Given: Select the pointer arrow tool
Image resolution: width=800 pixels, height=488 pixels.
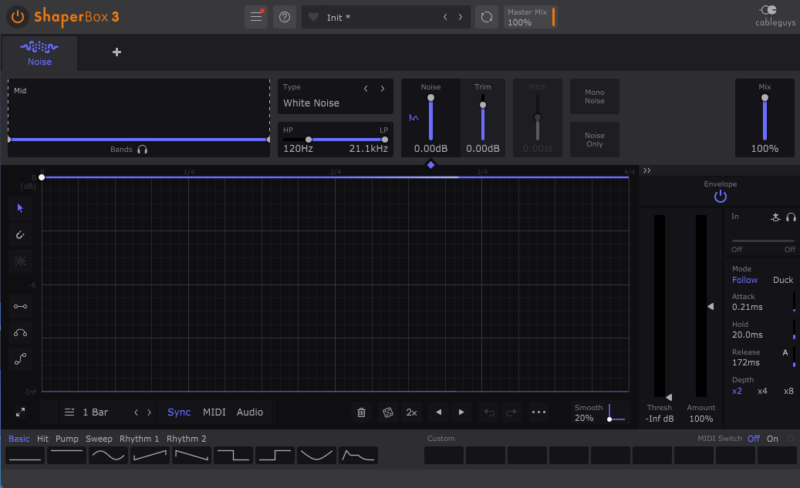Looking at the screenshot, I should (x=20, y=208).
